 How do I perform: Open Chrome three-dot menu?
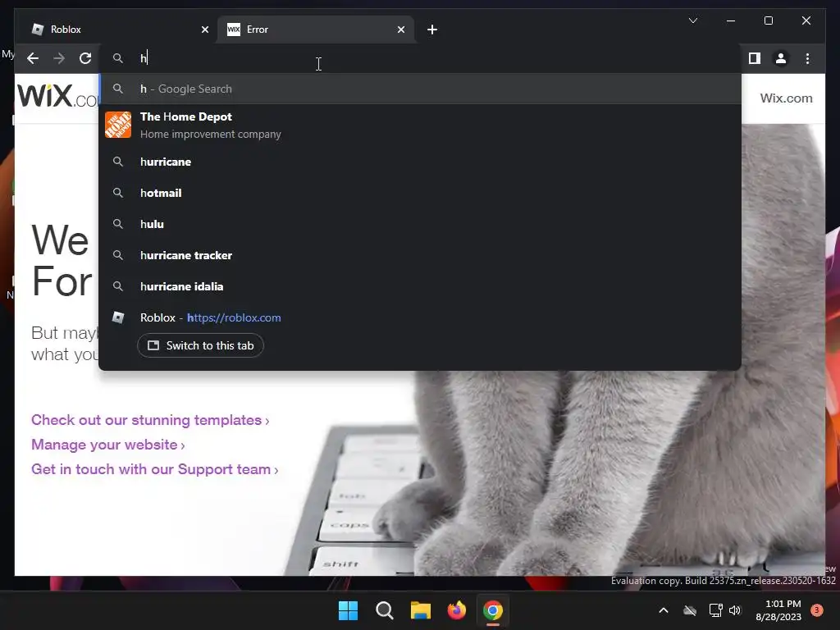807,58
